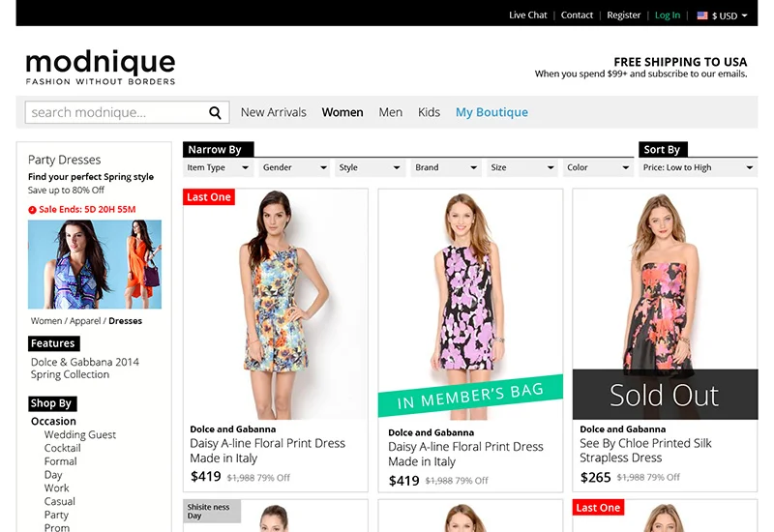The width and height of the screenshot is (774, 532).
Task: Filter by Day occasion
Action: tap(53, 475)
